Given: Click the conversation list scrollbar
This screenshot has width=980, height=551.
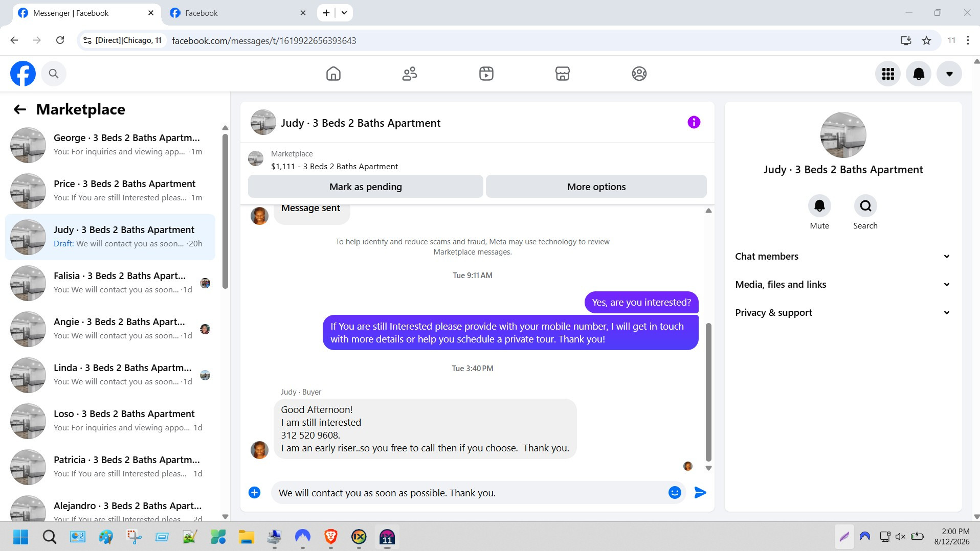Looking at the screenshot, I should tap(225, 212).
